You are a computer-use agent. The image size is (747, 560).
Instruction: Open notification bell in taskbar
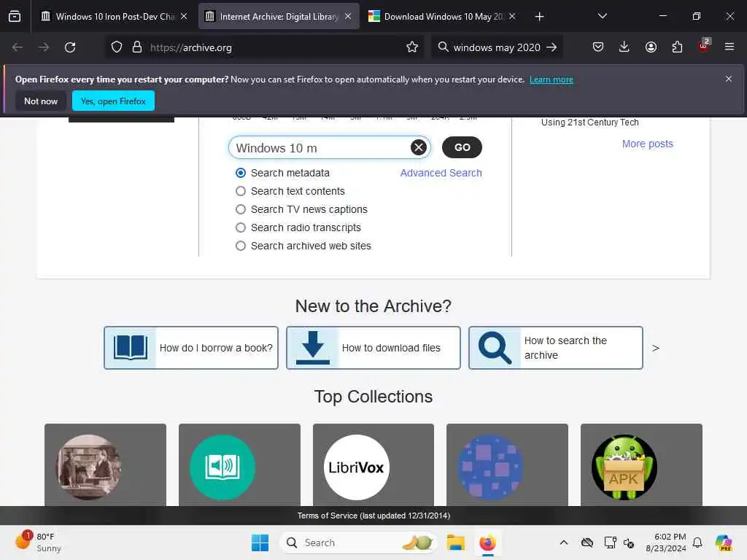click(x=697, y=542)
